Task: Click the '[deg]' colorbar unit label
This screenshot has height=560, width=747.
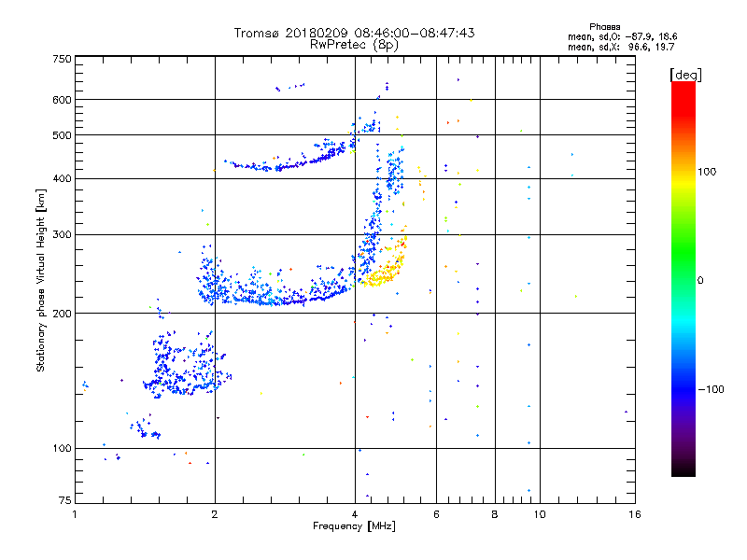Action: click(x=685, y=75)
